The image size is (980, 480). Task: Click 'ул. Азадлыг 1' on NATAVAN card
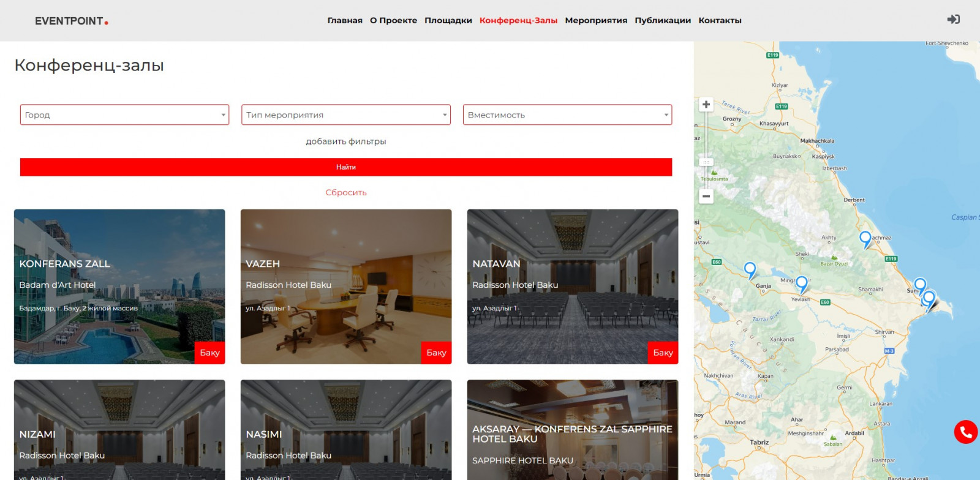pos(494,308)
